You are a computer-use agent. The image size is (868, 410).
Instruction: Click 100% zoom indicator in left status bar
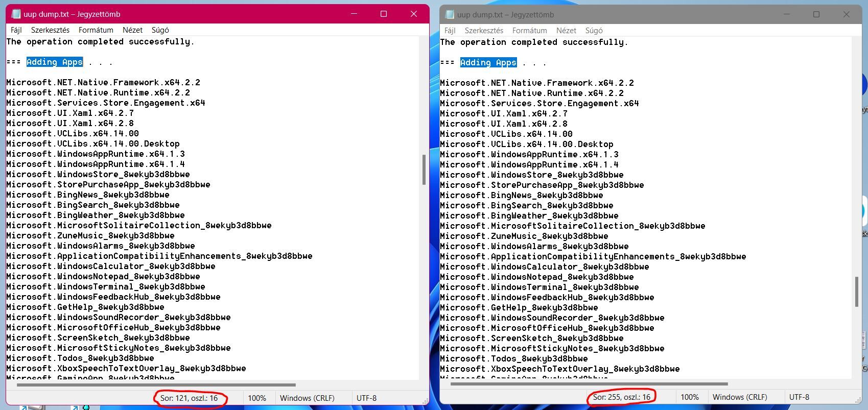pyautogui.click(x=257, y=398)
